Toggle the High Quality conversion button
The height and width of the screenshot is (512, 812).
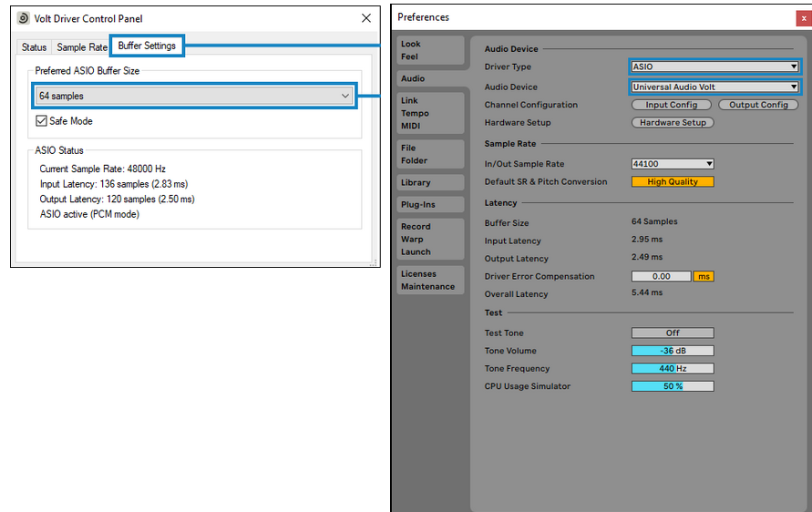[673, 181]
